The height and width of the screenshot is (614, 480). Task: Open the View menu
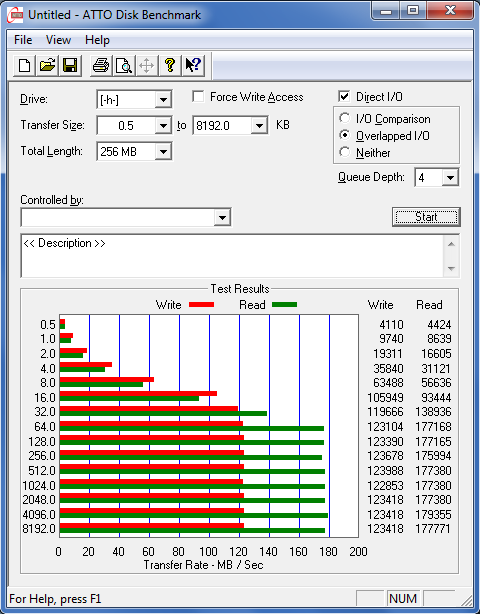[58, 40]
